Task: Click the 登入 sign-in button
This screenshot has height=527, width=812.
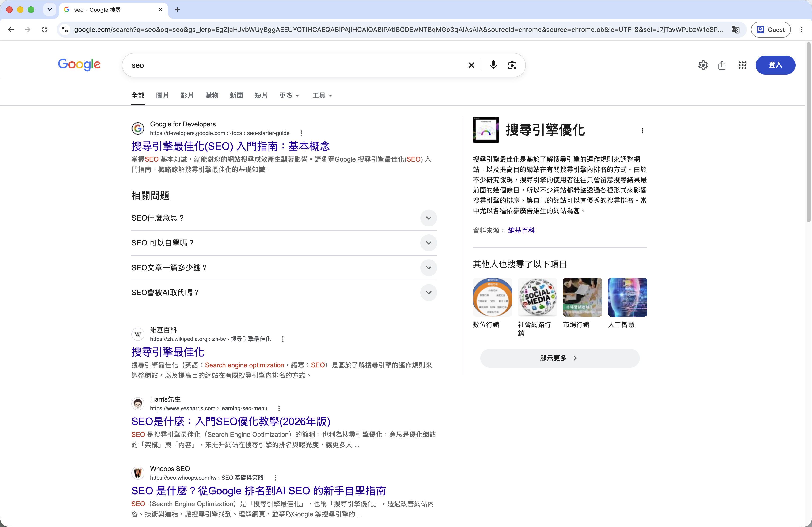Action: click(x=775, y=65)
